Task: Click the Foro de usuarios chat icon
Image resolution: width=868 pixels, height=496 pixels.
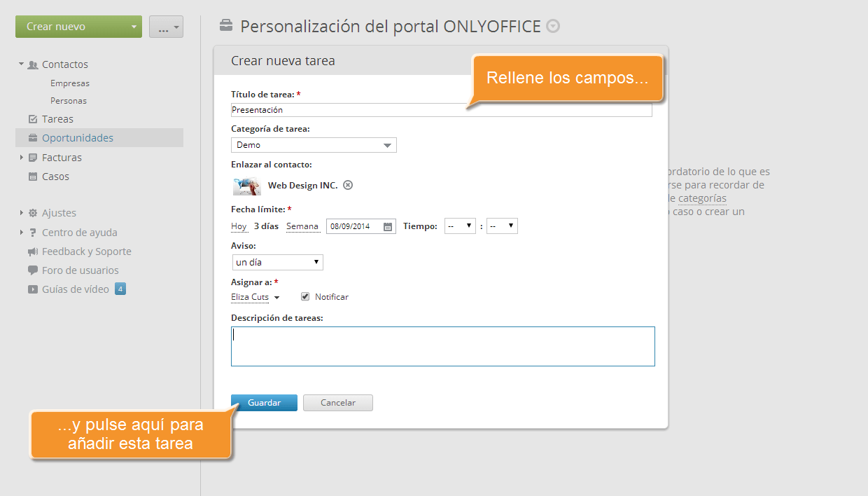Action: coord(32,270)
